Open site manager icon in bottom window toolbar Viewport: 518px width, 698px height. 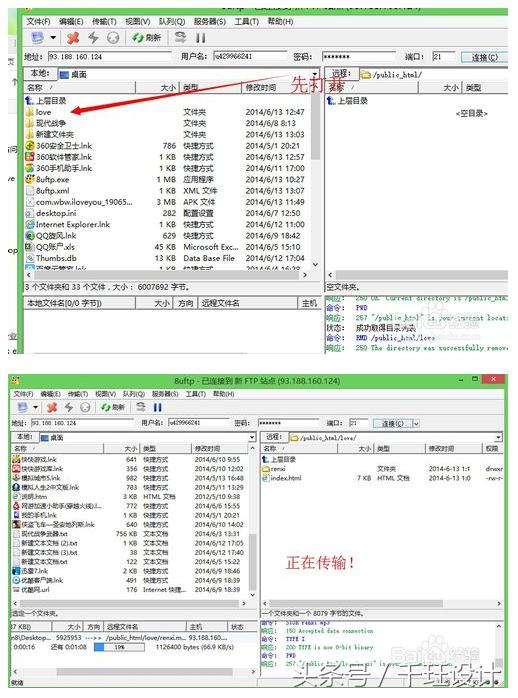click(22, 407)
